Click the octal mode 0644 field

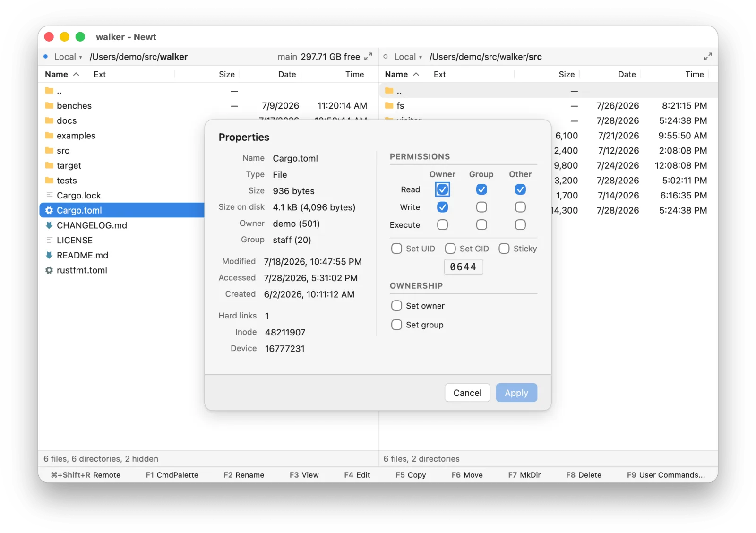(x=464, y=267)
